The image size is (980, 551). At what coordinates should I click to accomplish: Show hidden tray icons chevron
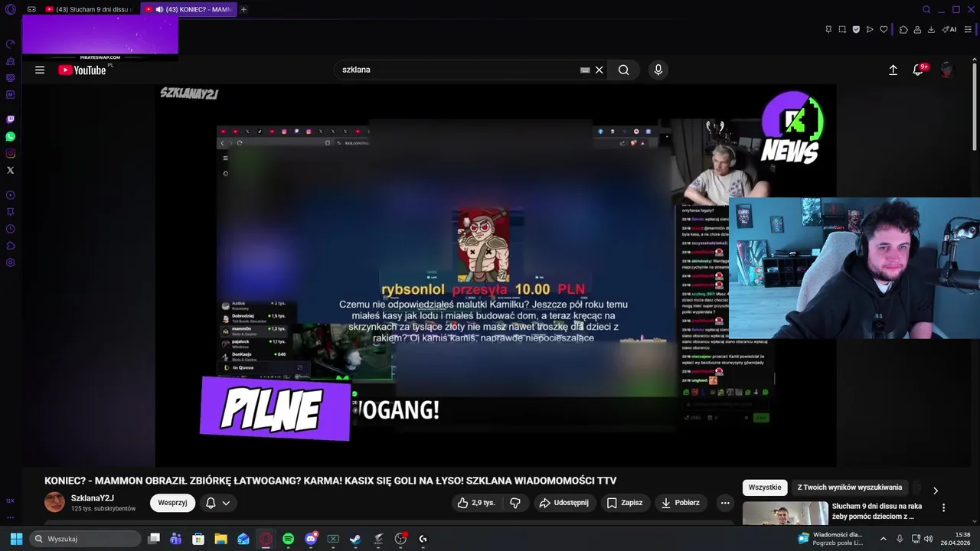(883, 539)
